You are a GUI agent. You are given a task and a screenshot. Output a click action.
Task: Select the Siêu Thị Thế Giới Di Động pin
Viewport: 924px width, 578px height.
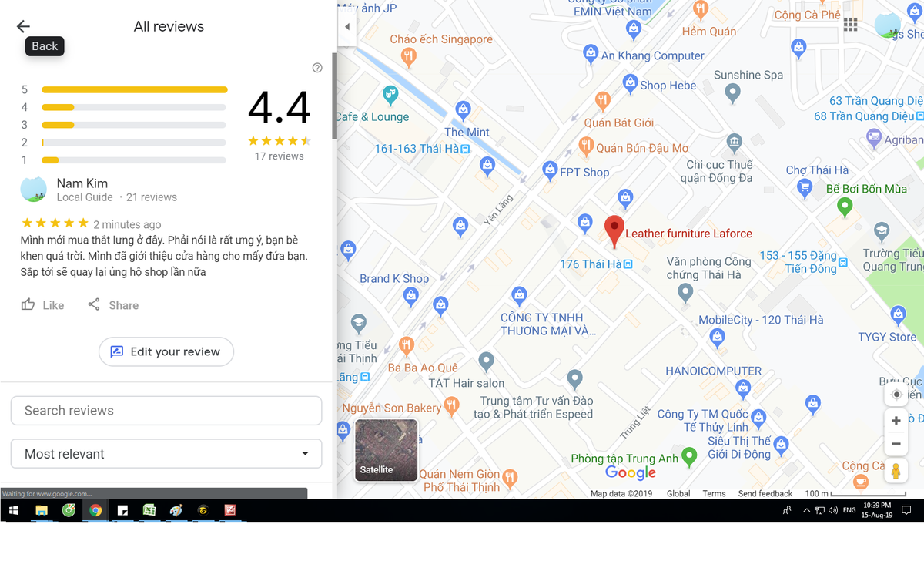(x=782, y=445)
